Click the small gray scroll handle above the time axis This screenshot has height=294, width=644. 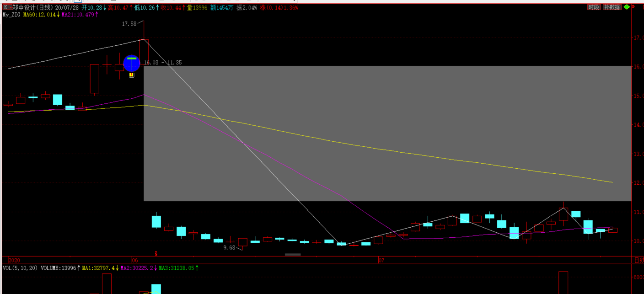(293, 254)
